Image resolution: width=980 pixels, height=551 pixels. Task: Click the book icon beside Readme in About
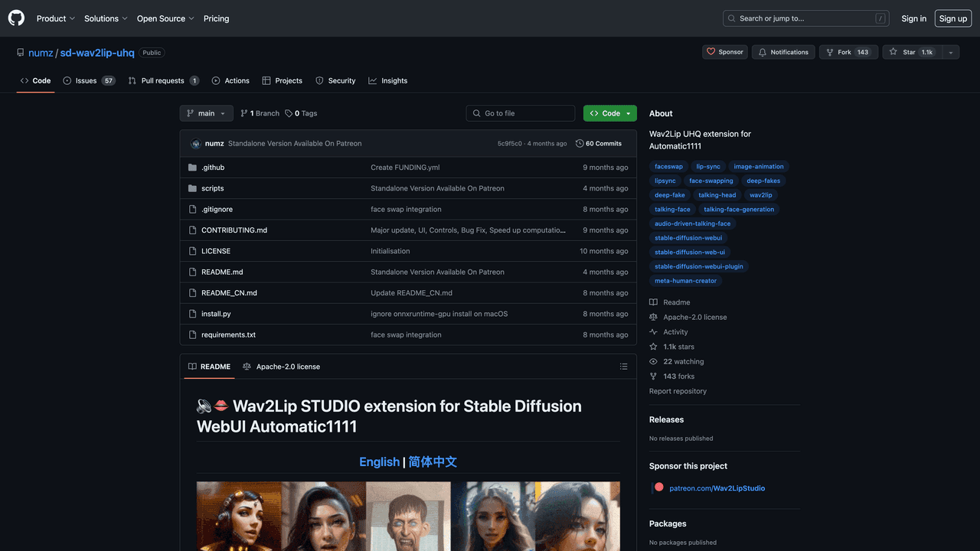coord(653,302)
